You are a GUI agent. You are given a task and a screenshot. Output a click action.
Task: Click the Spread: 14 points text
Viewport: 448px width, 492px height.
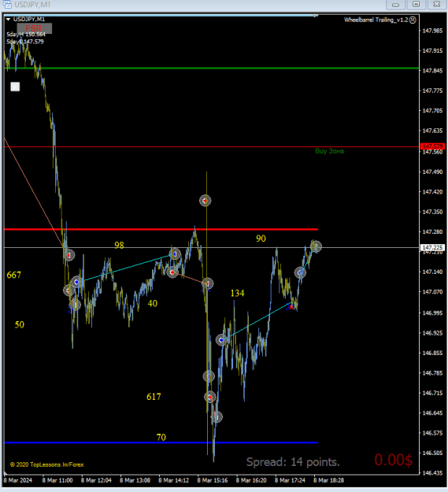[293, 462]
